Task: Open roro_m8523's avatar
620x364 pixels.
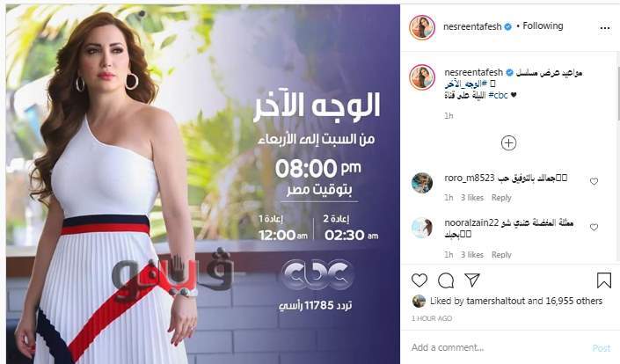Action: [x=422, y=183]
